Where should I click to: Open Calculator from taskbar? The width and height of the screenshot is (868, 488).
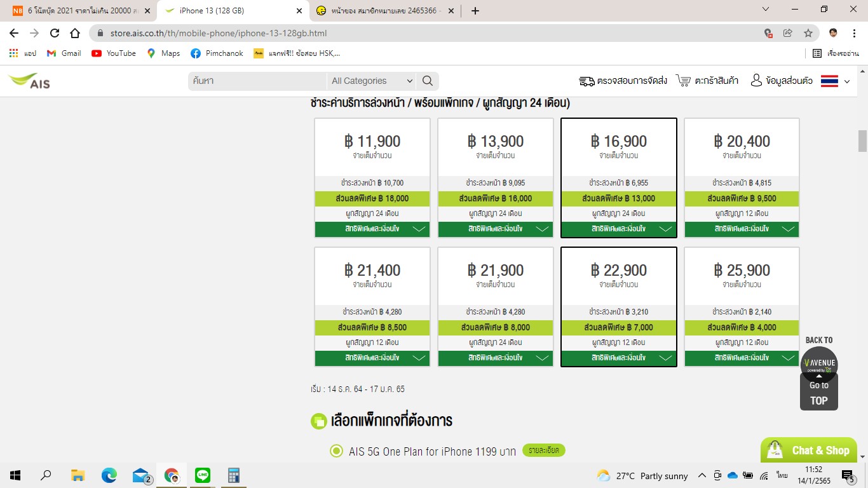234,475
